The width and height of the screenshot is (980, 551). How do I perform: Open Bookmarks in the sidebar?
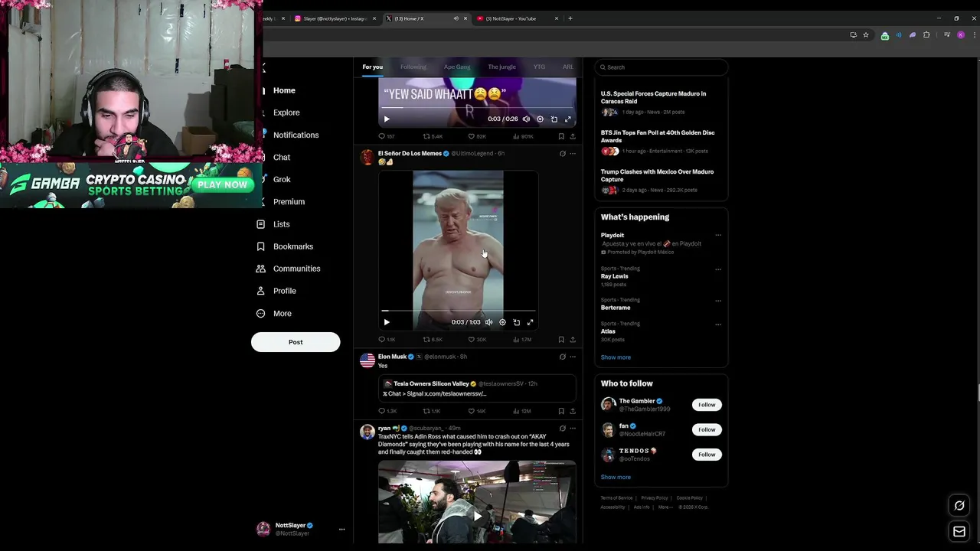292,246
